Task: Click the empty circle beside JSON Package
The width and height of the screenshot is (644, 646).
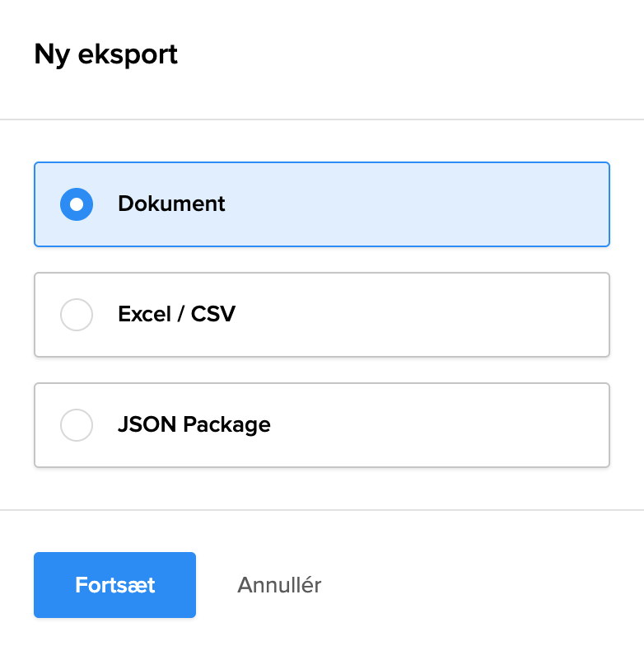Action: (x=77, y=425)
